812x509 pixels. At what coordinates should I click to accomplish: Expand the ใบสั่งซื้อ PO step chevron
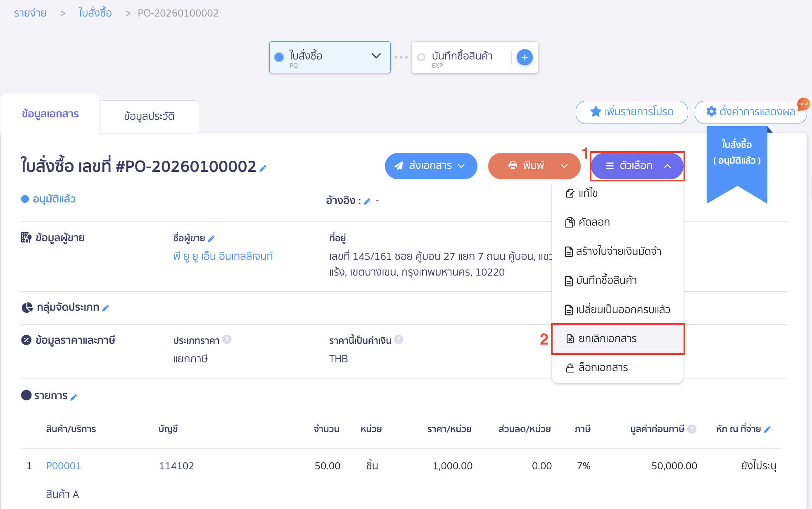click(376, 56)
